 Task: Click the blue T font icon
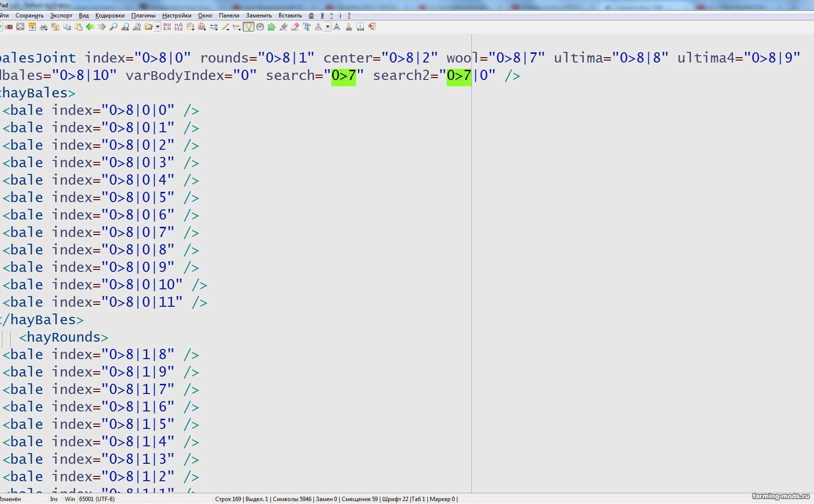click(x=307, y=27)
